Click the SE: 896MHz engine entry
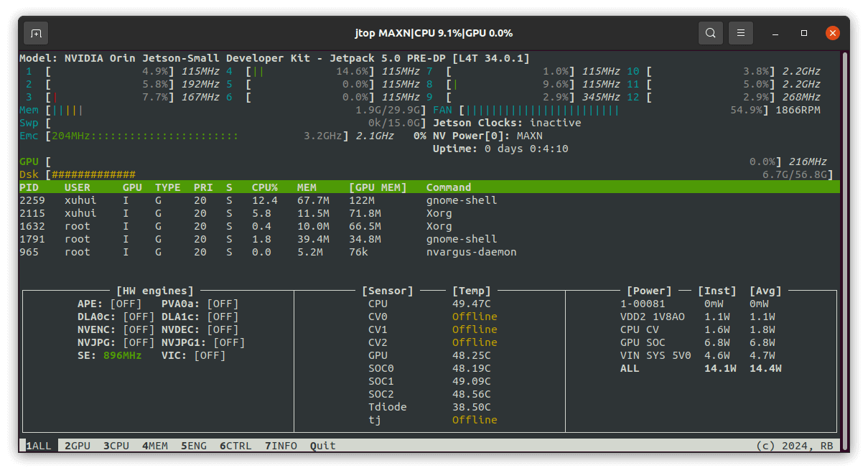The image size is (868, 473). coord(109,355)
